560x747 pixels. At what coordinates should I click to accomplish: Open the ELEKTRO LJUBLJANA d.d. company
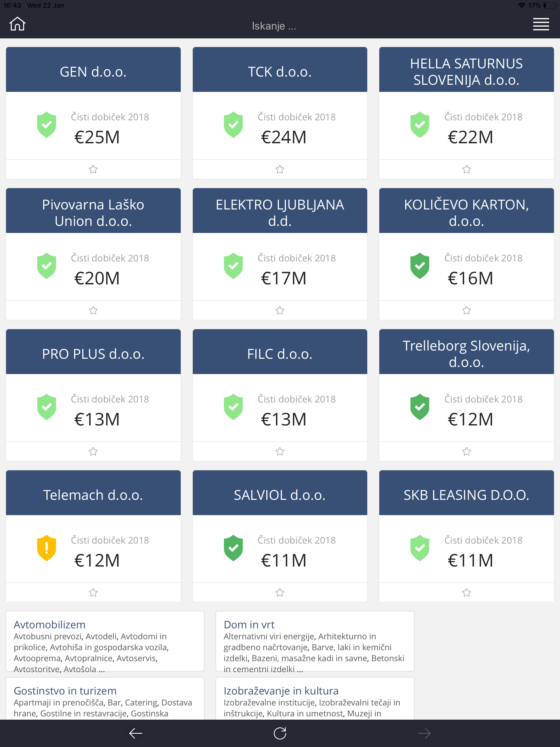pyautogui.click(x=280, y=213)
